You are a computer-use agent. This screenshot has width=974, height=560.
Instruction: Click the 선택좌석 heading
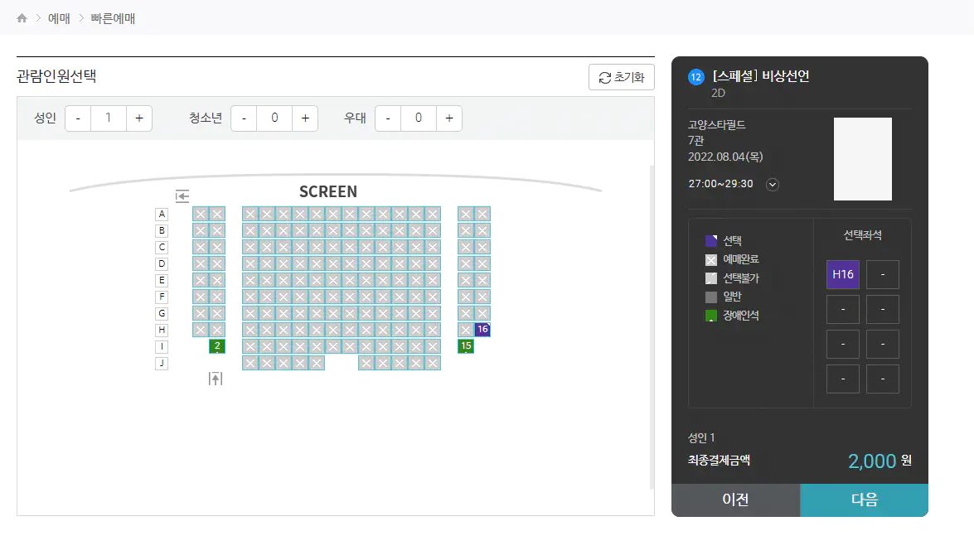863,234
